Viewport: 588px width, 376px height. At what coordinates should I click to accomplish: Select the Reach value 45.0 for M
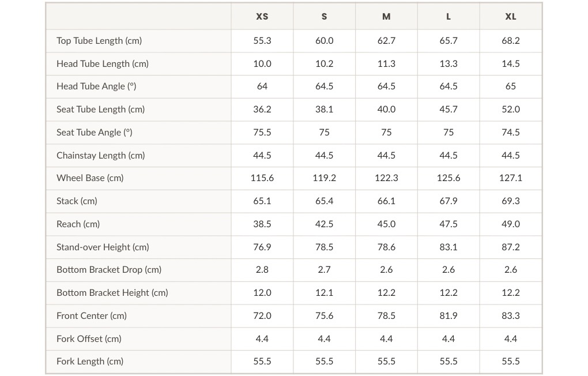[386, 224]
